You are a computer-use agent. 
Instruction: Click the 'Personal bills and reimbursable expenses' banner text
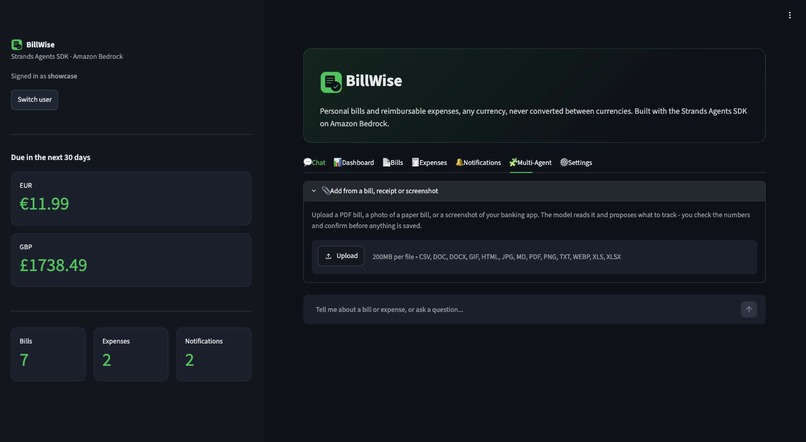coord(533,117)
